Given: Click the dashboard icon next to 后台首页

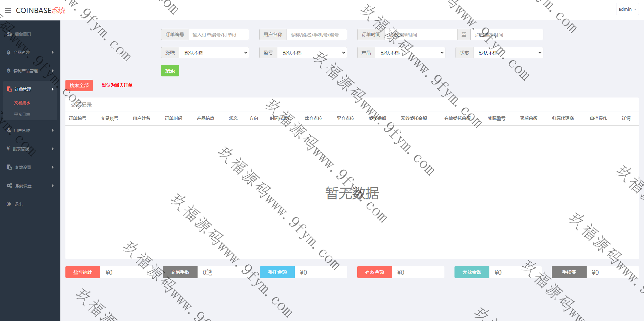Looking at the screenshot, I should tap(9, 34).
